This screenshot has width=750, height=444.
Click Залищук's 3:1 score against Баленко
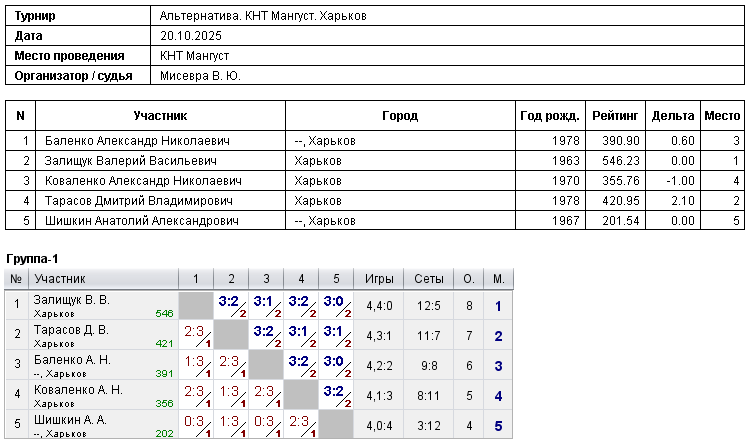263,302
